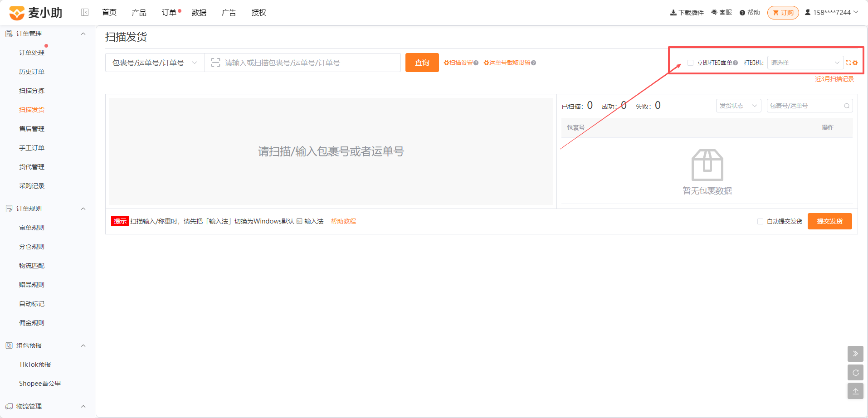Image resolution: width=868 pixels, height=418 pixels.
Task: Refresh the printer list icon
Action: 848,63
